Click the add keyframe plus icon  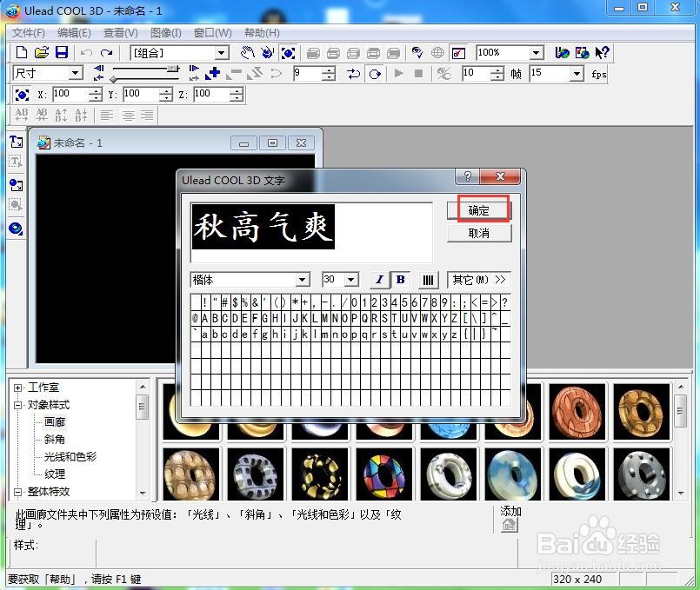(212, 73)
